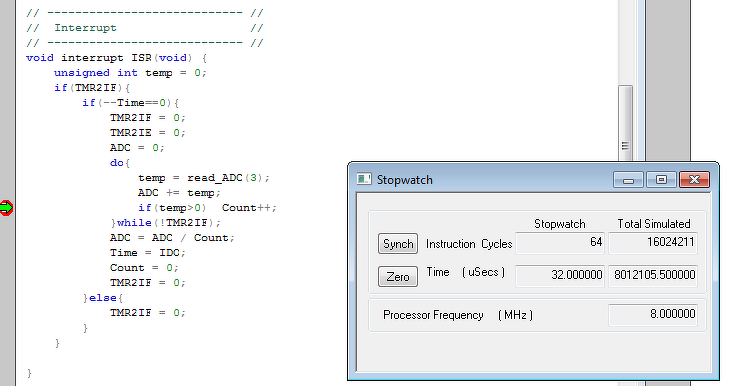Click the 'Processor Frequency ( MHz )' label
The width and height of the screenshot is (755, 386).
click(458, 315)
